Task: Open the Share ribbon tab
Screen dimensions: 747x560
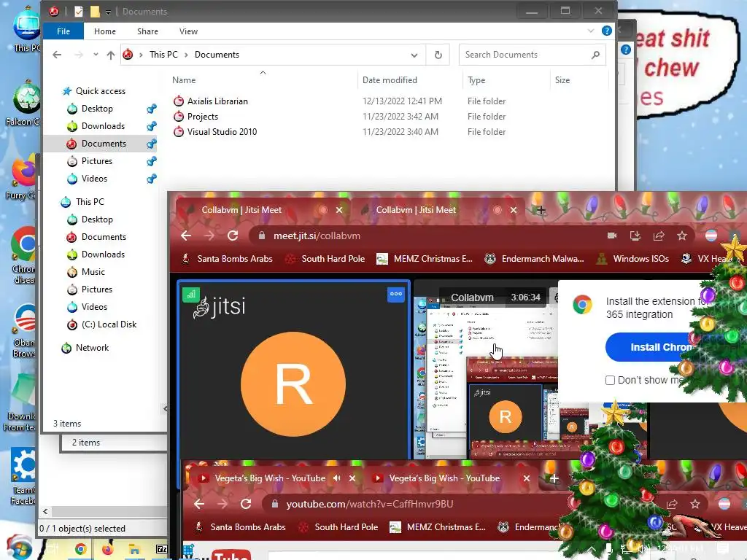Action: pos(147,31)
